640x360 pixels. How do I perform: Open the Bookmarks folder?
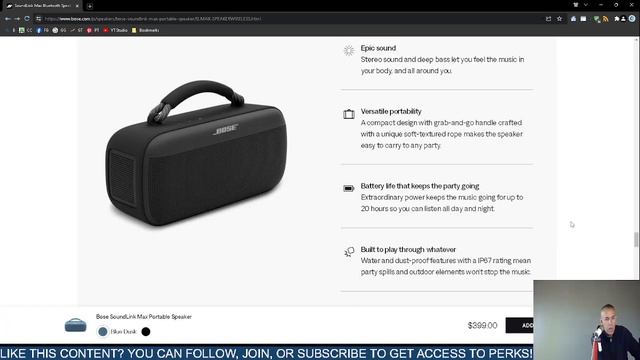pos(145,30)
